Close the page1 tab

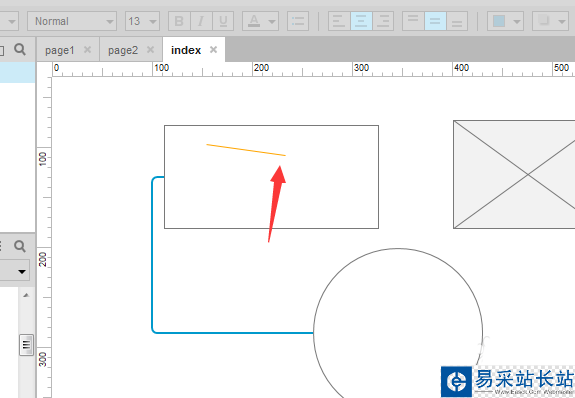coord(87,50)
